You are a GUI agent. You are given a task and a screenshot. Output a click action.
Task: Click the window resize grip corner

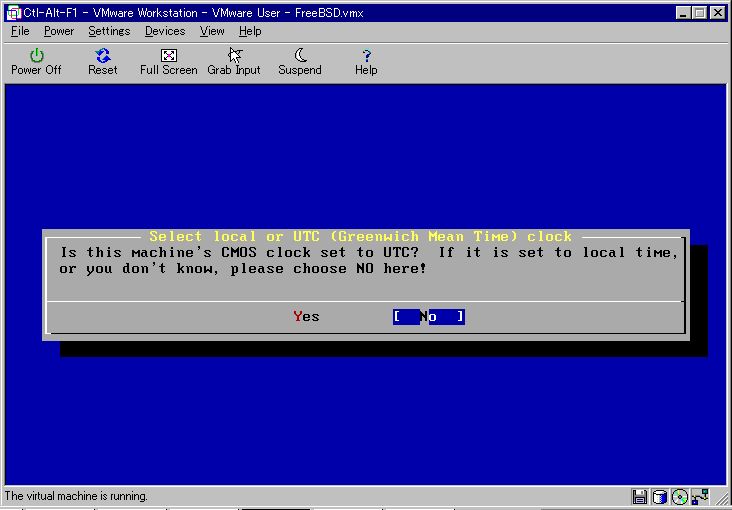tap(722, 499)
